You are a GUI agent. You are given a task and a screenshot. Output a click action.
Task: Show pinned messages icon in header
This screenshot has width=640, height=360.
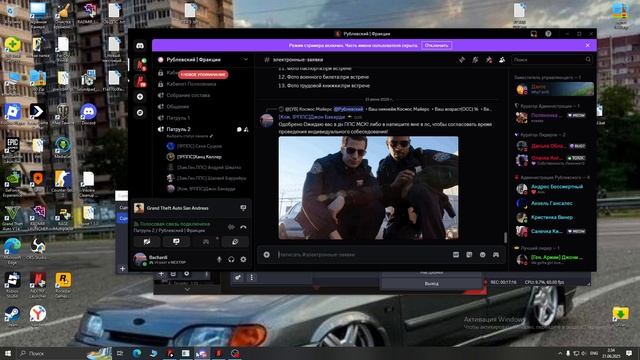click(489, 60)
